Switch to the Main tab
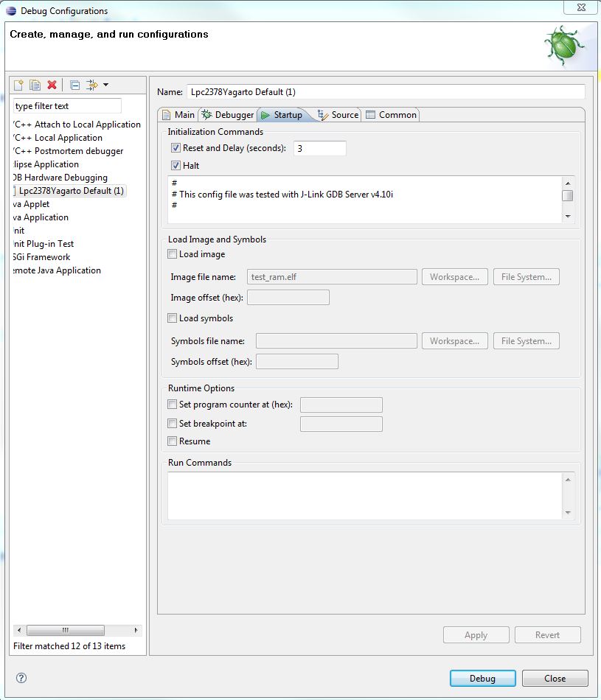This screenshot has height=700, width=601. (178, 115)
